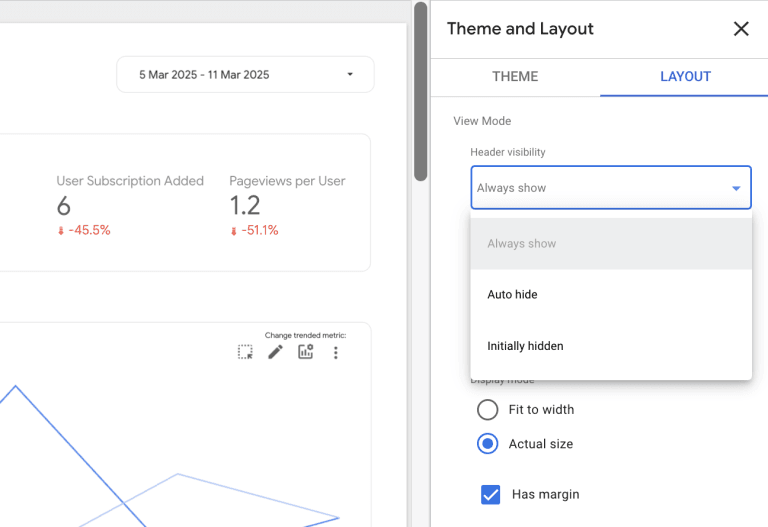Viewport: 768px width, 527px height.
Task: Click the pencil edit icon on chart
Action: point(275,352)
